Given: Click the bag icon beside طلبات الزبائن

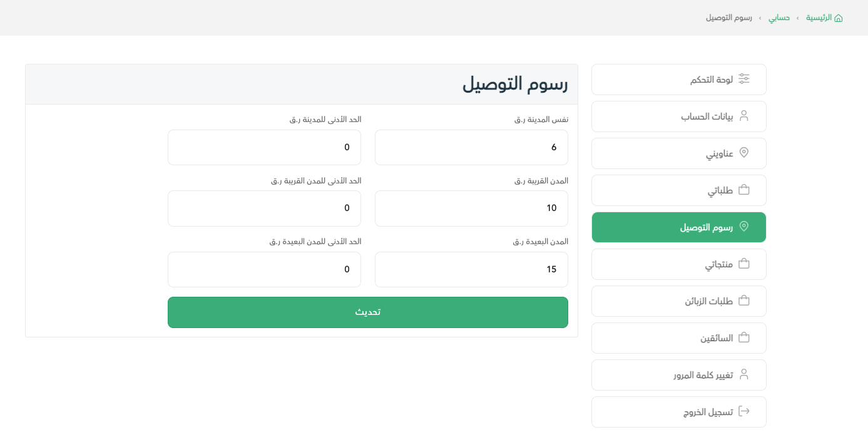Looking at the screenshot, I should [x=744, y=301].
